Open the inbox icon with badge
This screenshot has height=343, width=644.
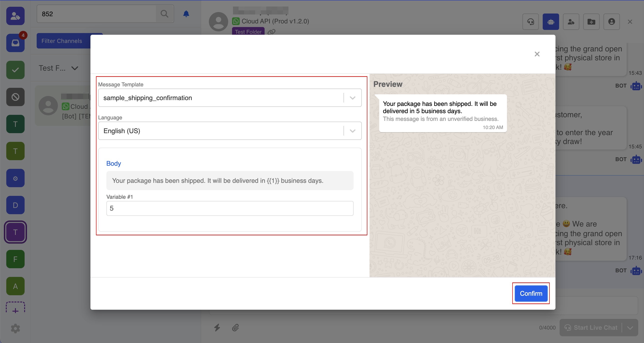(x=15, y=43)
